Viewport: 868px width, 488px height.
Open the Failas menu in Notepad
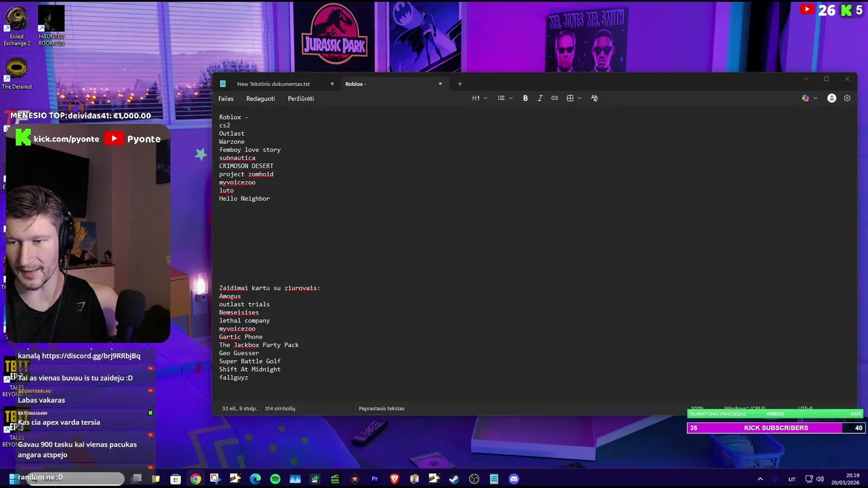click(226, 98)
